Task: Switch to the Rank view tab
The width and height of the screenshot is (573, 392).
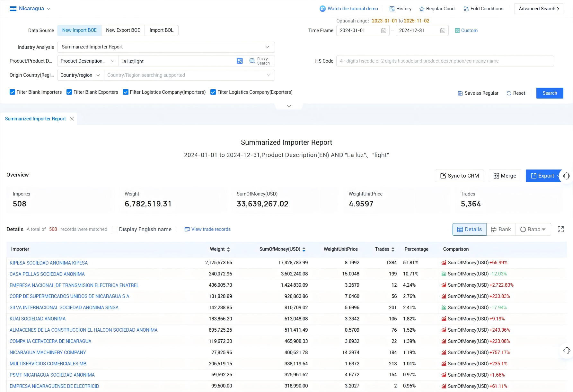Action: [501, 229]
